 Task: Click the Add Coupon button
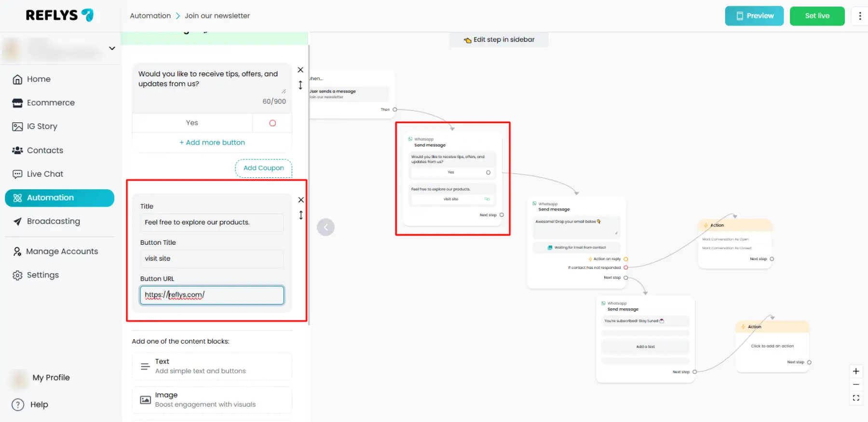(x=263, y=168)
